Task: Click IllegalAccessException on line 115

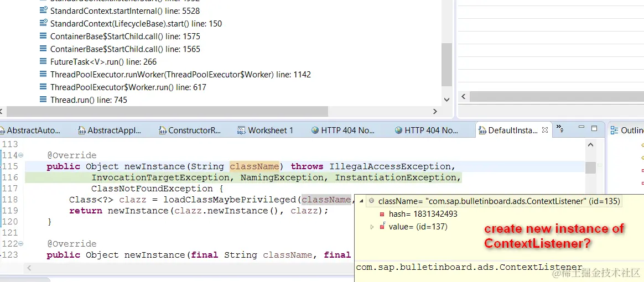Action: 390,166
